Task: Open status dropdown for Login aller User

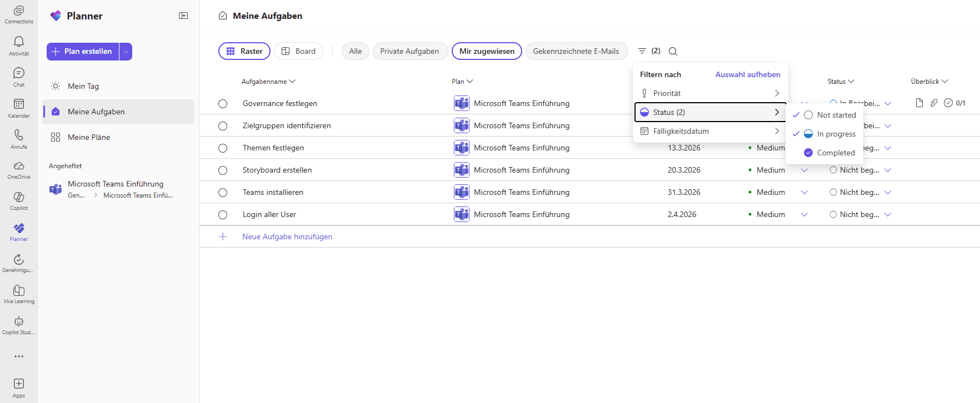Action: [888, 215]
